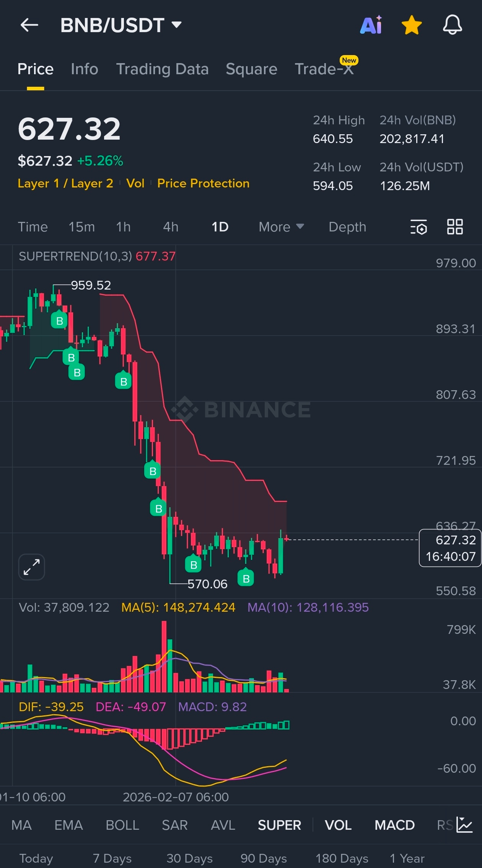Tap the 24h Vol(USDT) value 126.25M

[405, 186]
